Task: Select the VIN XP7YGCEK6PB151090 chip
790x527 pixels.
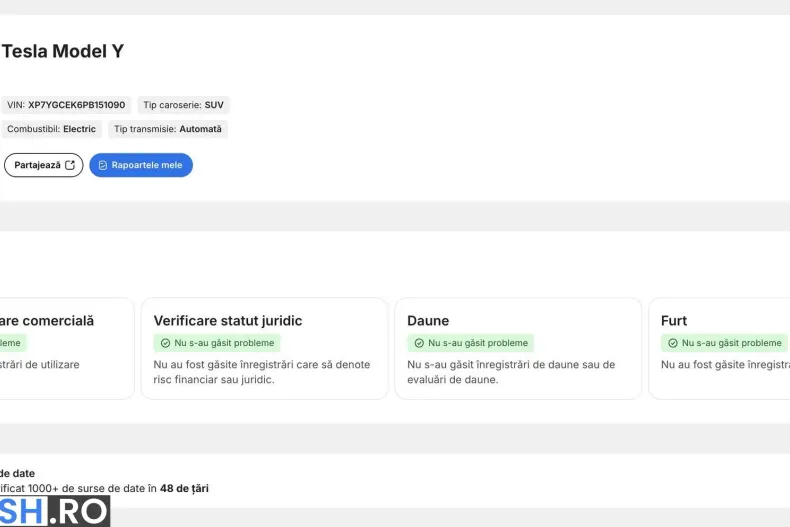Action: [66, 105]
